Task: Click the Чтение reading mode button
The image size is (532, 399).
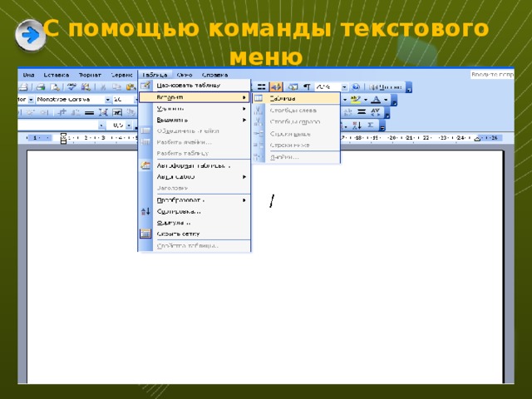Action: point(386,87)
